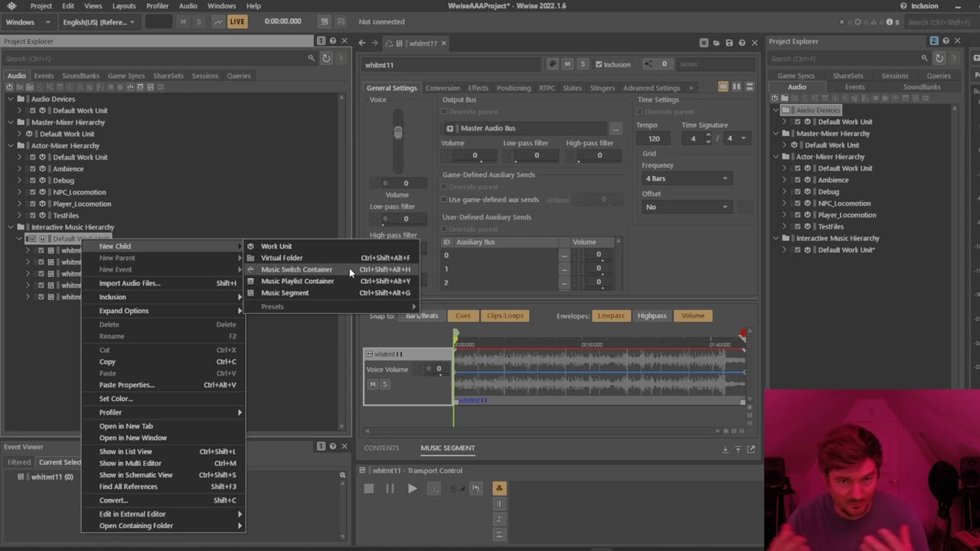
Task: Toggle the Highpass envelope button
Action: tap(652, 315)
